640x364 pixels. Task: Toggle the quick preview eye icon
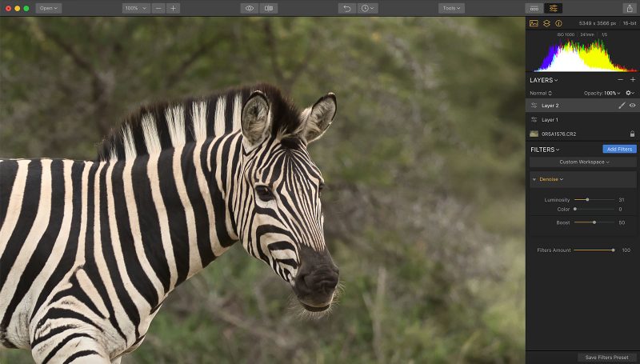click(x=250, y=8)
